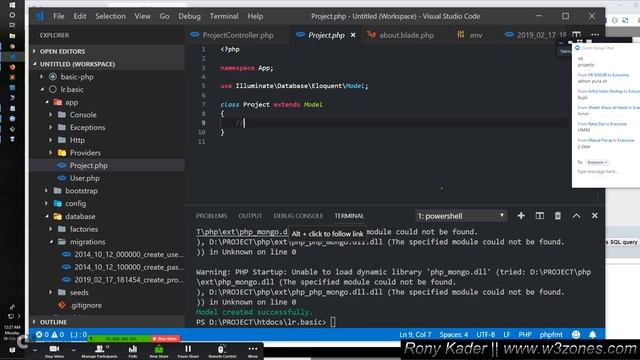Switch to OUTPUT panel tab
The height and width of the screenshot is (360, 640).
(250, 216)
